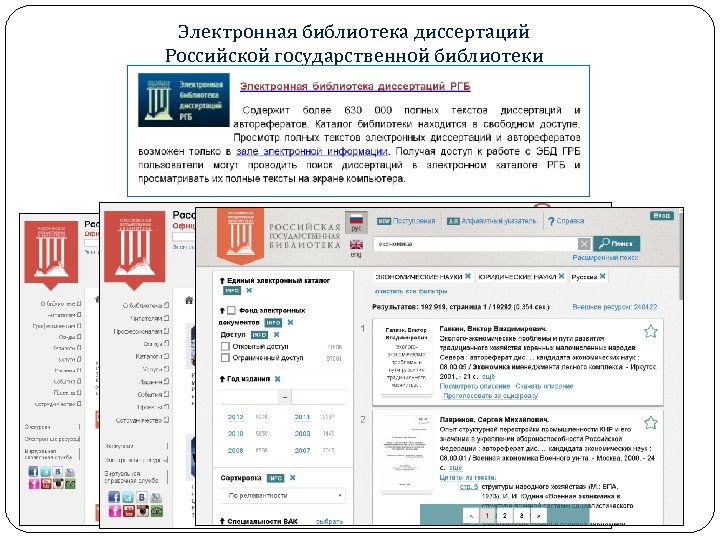Open the Справка help item

(566, 221)
